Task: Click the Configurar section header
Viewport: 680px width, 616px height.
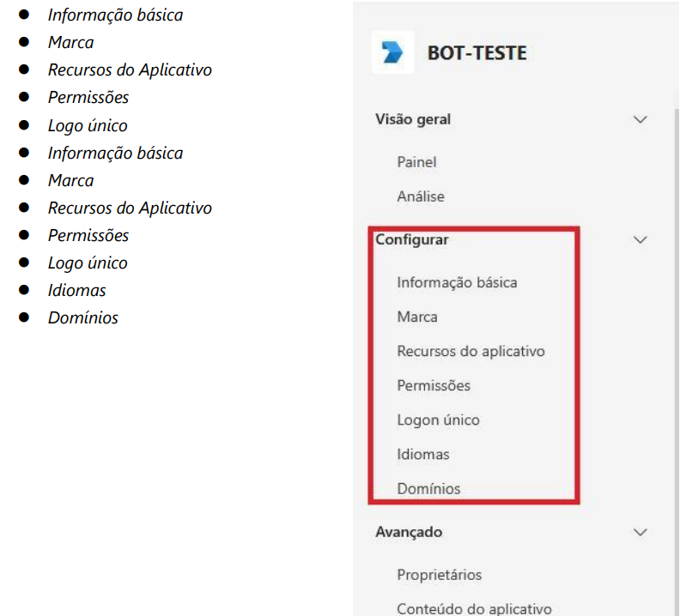Action: 412,240
